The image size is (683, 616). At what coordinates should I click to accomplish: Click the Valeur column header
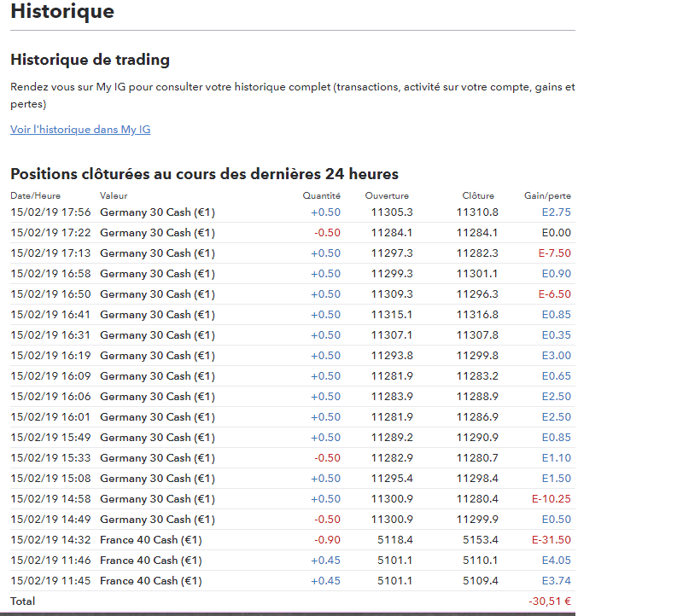114,195
